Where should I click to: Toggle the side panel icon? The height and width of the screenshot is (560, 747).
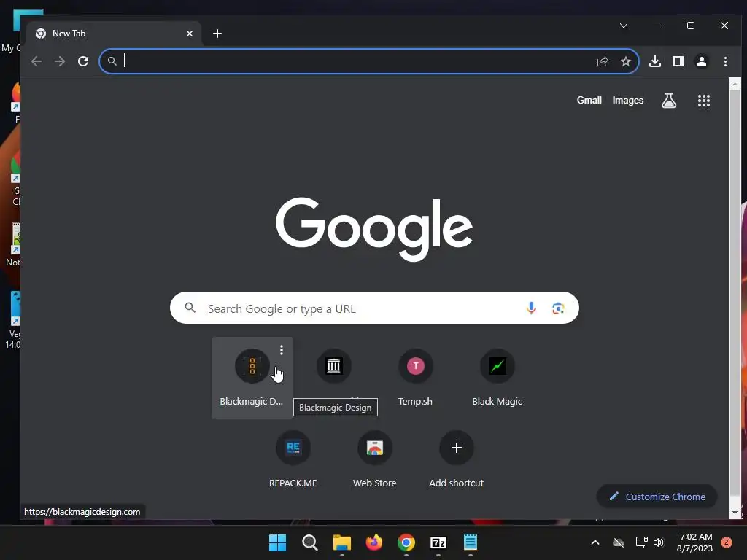(678, 61)
